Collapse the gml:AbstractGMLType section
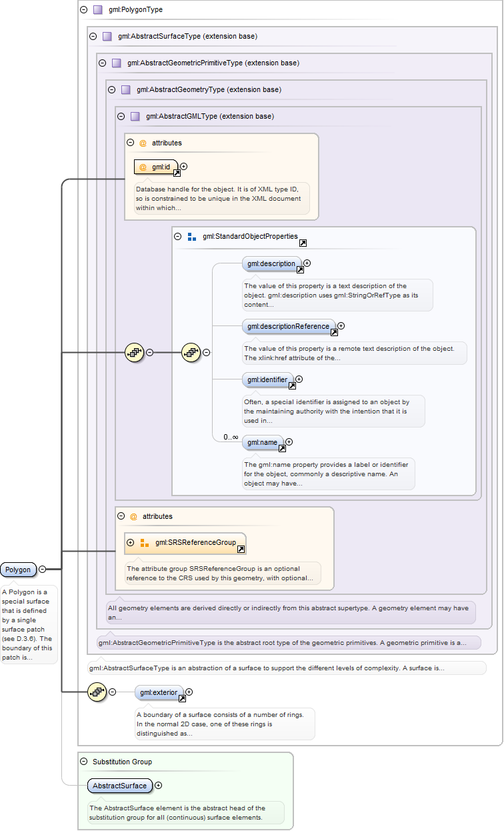The width and height of the screenshot is (504, 831). (x=121, y=116)
